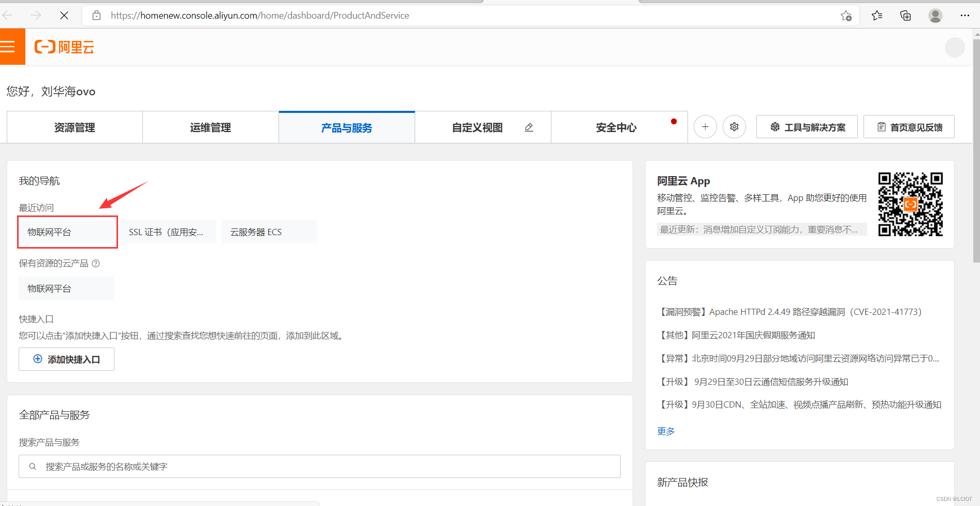Open dashboard settings gear
The height and width of the screenshot is (506, 980).
734,127
